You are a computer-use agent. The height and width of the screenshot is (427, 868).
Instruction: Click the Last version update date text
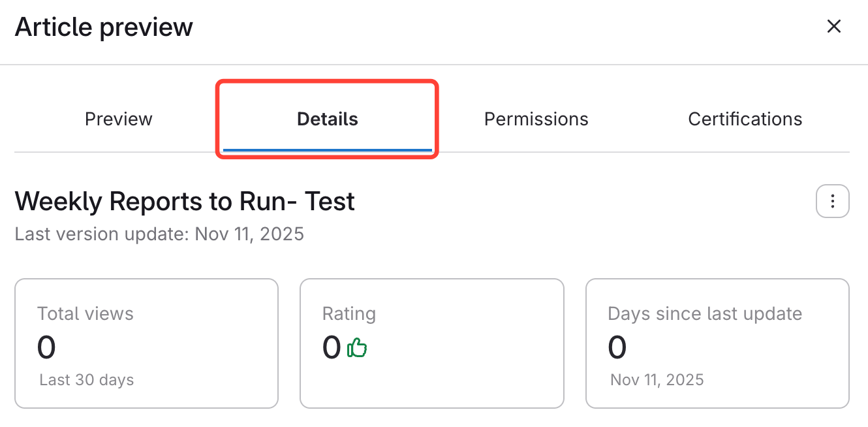tap(159, 234)
